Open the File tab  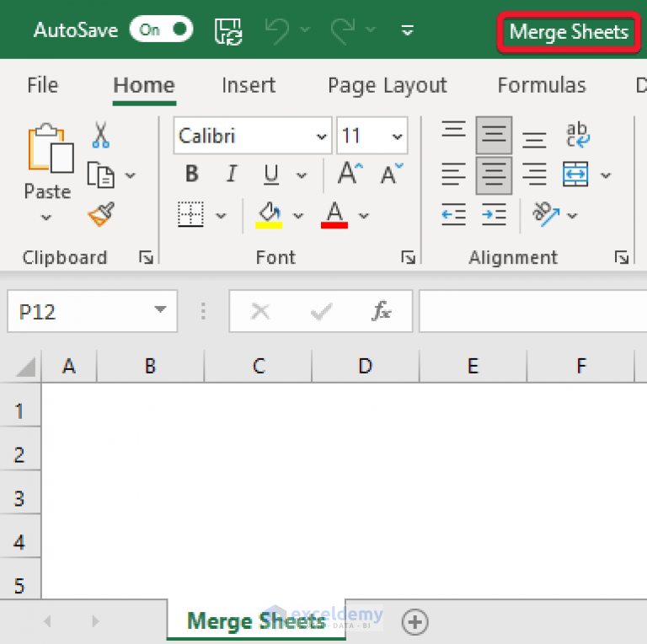coord(42,85)
